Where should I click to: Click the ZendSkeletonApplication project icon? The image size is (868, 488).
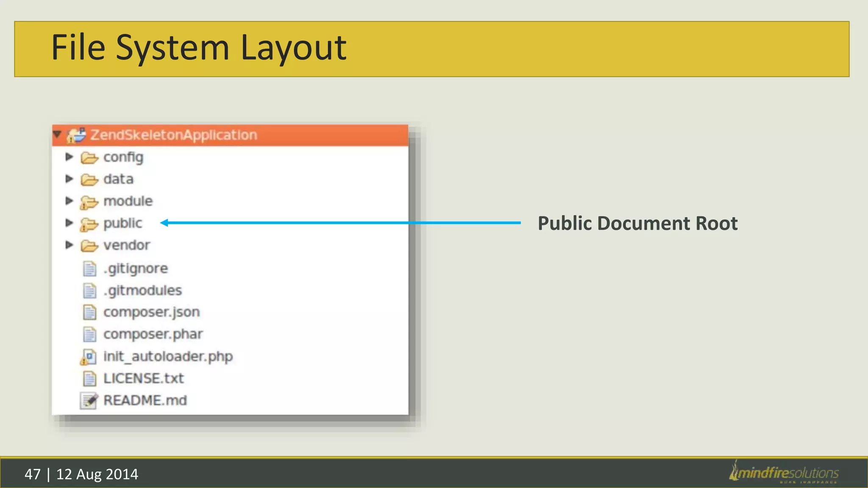point(76,135)
